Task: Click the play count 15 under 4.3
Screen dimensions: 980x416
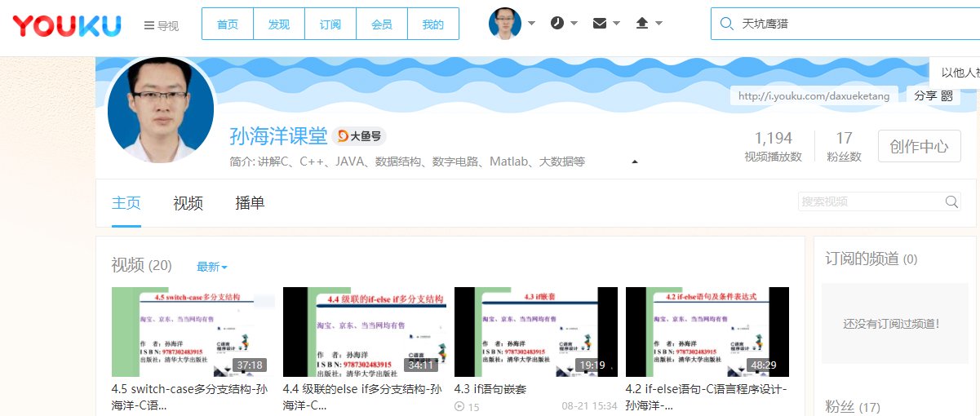Action: click(x=468, y=406)
